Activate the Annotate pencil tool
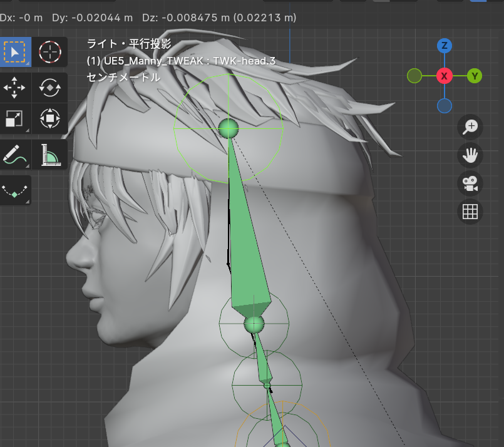Screen dimensions: 504x447 tap(14, 155)
